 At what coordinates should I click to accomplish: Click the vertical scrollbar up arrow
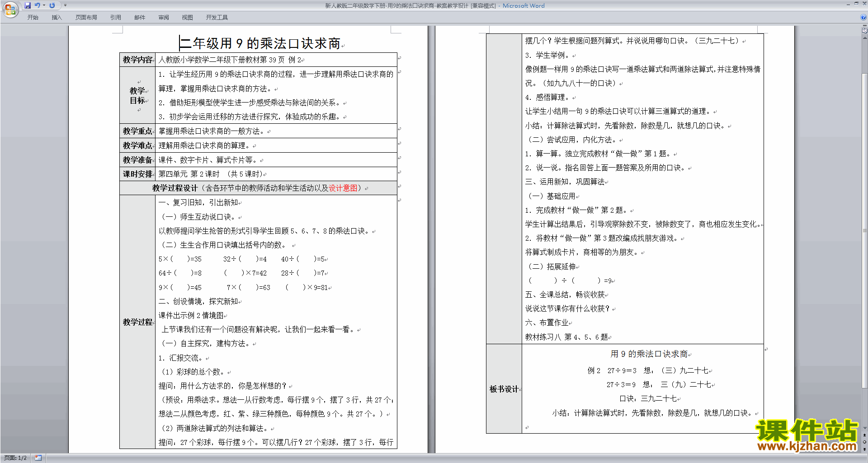(865, 38)
